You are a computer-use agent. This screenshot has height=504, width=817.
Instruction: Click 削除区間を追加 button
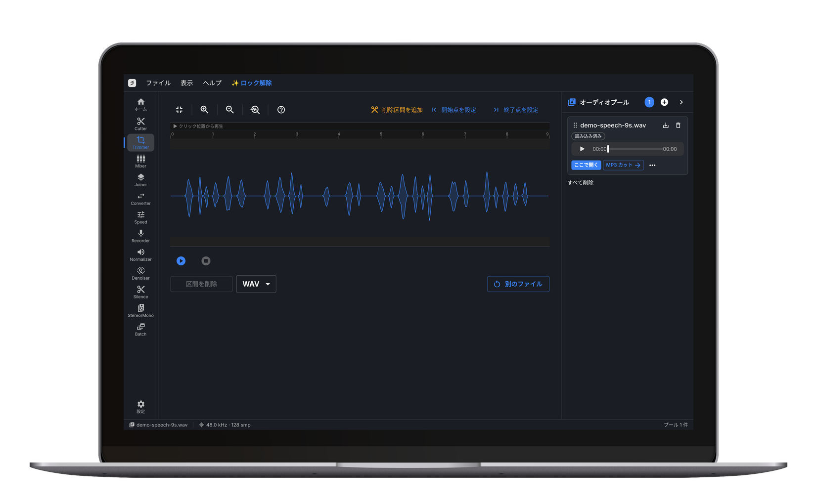tap(397, 110)
